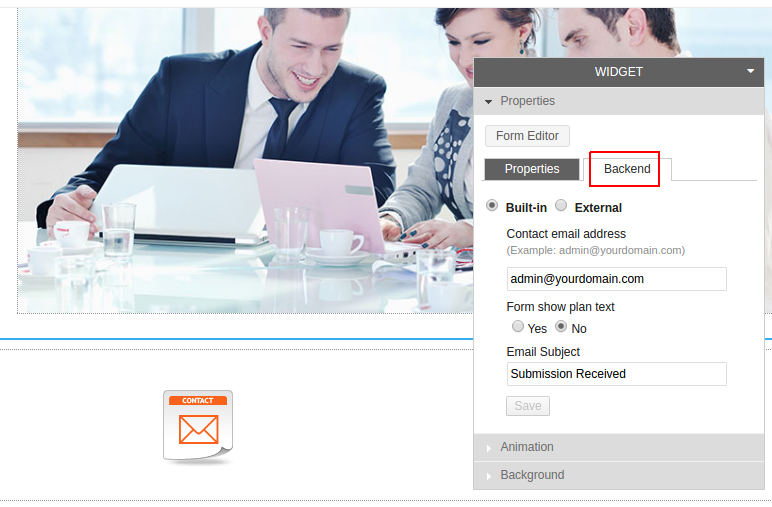Image resolution: width=772 pixels, height=507 pixels.
Task: Focus the Email Subject input field
Action: (x=616, y=374)
